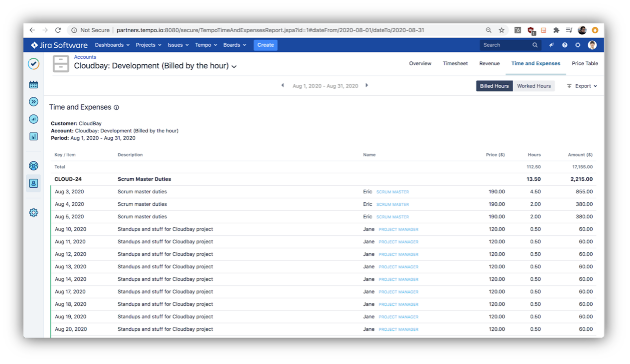Click the browser back arrow

coord(32,30)
